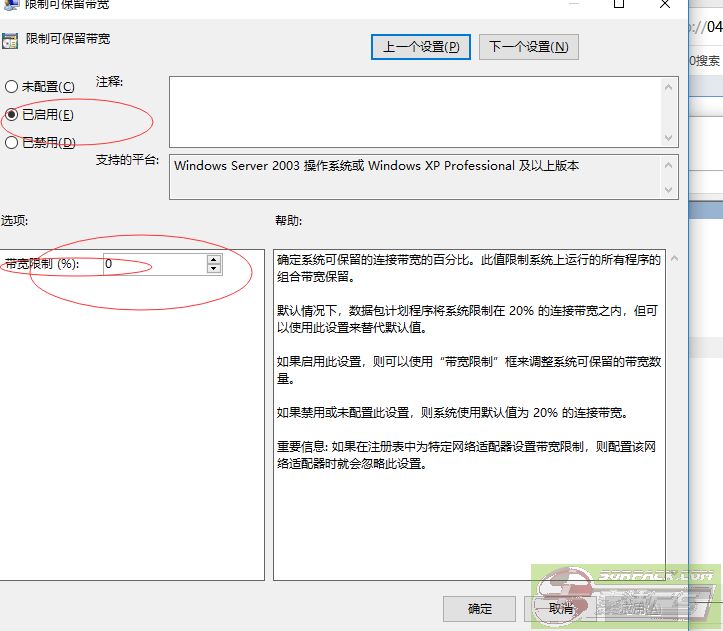
Task: Close the 限制可保留带宽 dialog window
Action: pos(665,5)
